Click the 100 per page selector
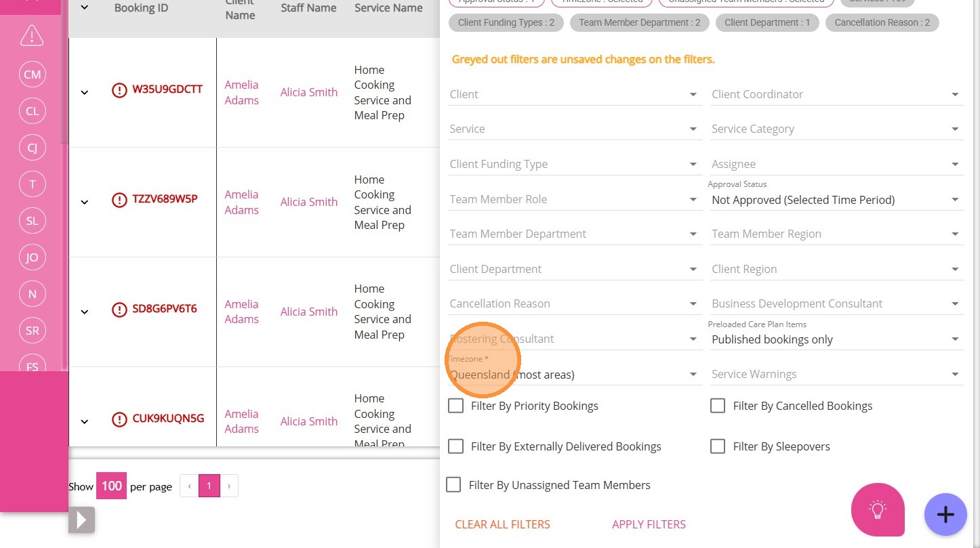This screenshot has height=548, width=980. click(x=111, y=486)
